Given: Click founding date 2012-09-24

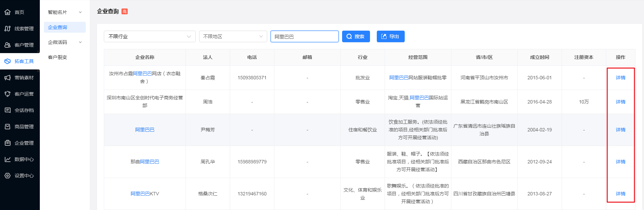Looking at the screenshot, I should (x=540, y=162).
